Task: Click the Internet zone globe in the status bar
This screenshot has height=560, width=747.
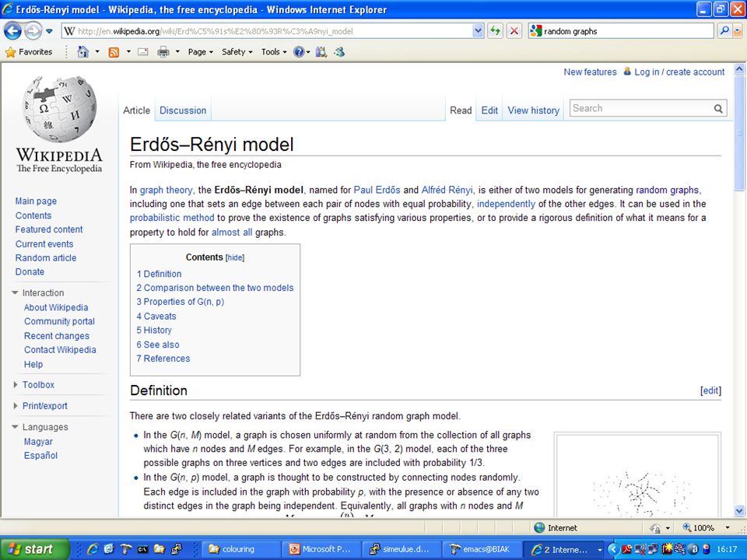Action: click(539, 527)
